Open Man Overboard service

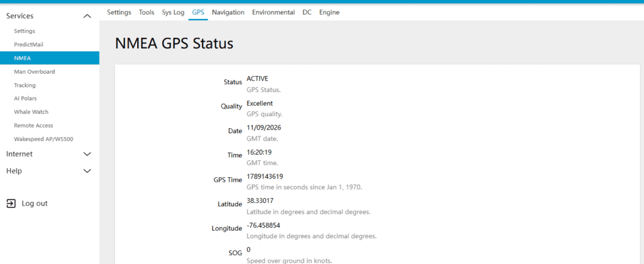point(34,72)
